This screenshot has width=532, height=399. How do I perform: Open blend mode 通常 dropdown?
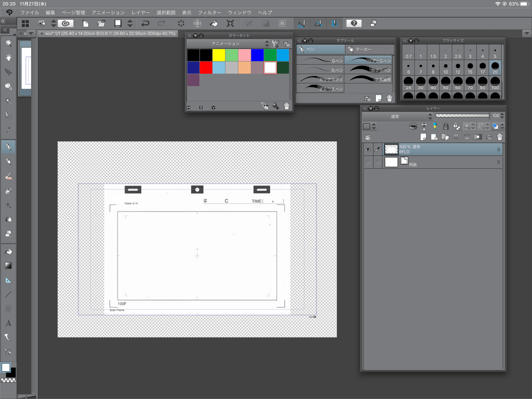point(398,116)
